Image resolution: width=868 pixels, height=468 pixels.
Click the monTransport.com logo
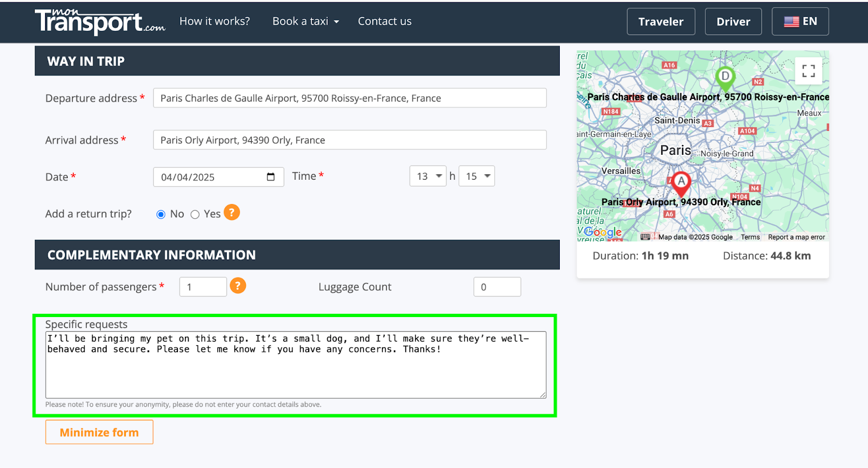point(100,22)
